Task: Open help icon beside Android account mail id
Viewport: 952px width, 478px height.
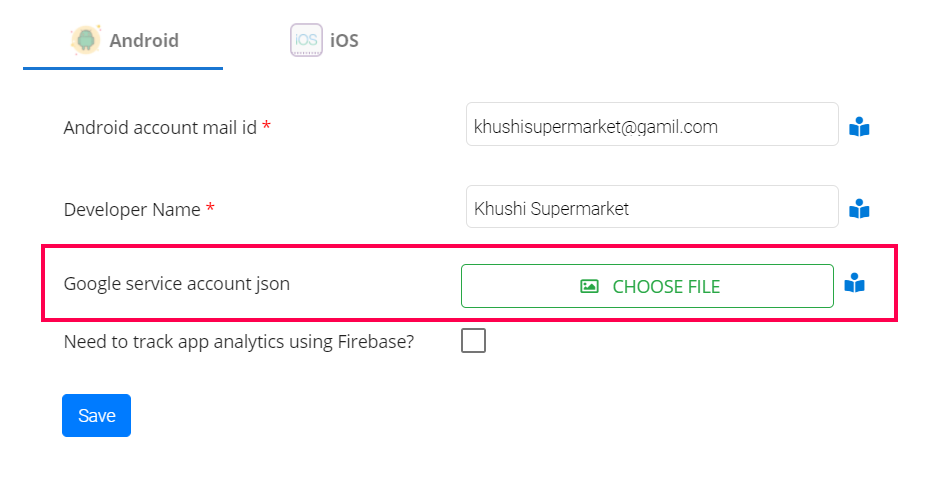Action: point(859,128)
